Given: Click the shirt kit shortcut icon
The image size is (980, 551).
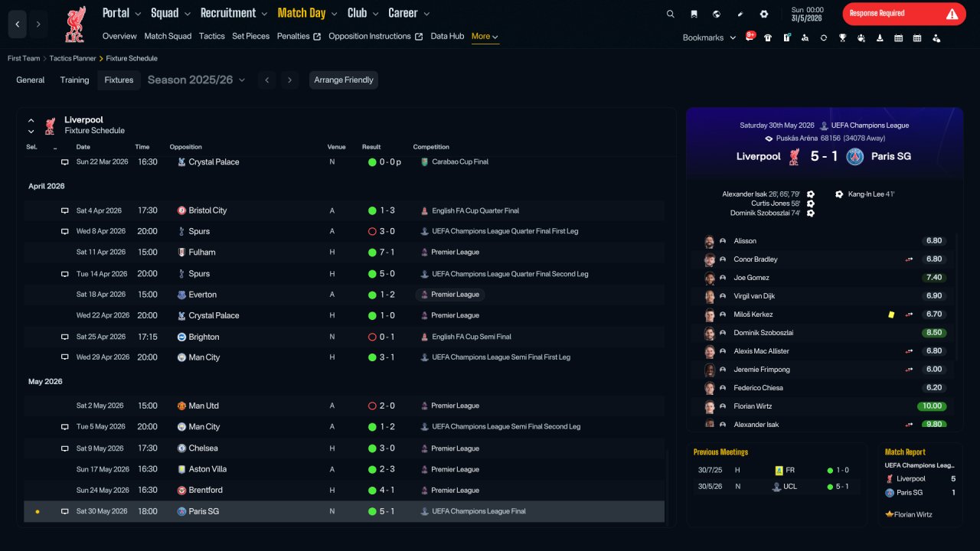Looking at the screenshot, I should [x=768, y=37].
